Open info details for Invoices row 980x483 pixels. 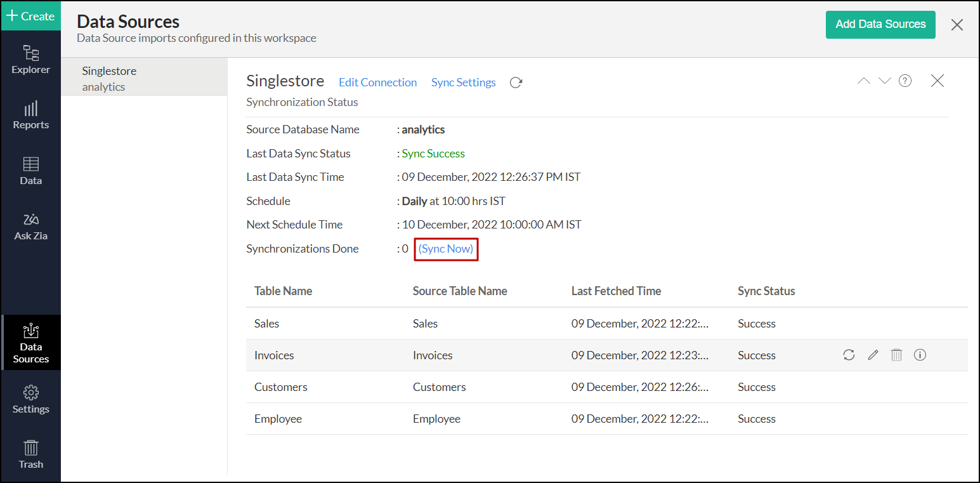point(920,355)
